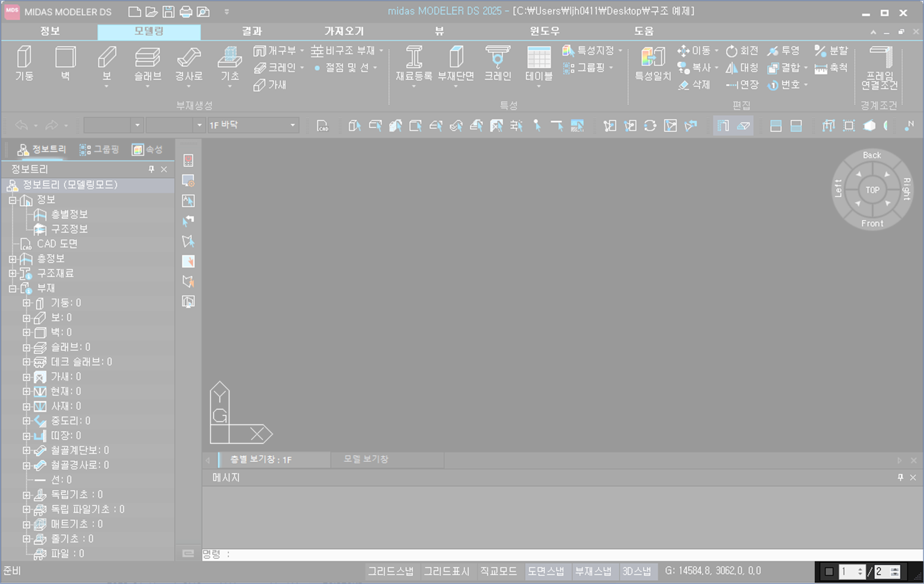Click the 삭제 delete tool
This screenshot has height=584, width=924.
(695, 85)
